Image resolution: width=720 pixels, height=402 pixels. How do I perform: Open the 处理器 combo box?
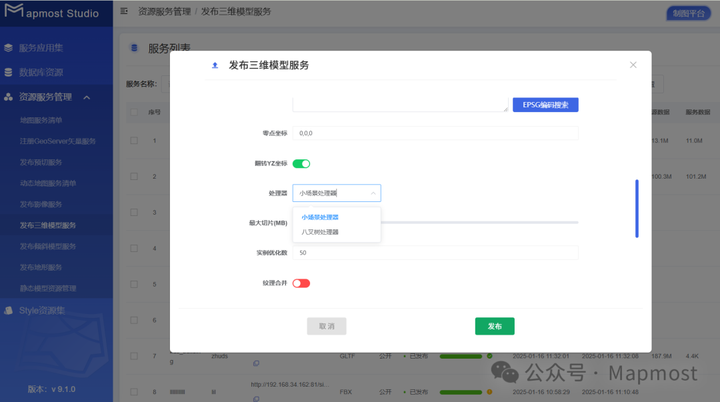point(337,193)
